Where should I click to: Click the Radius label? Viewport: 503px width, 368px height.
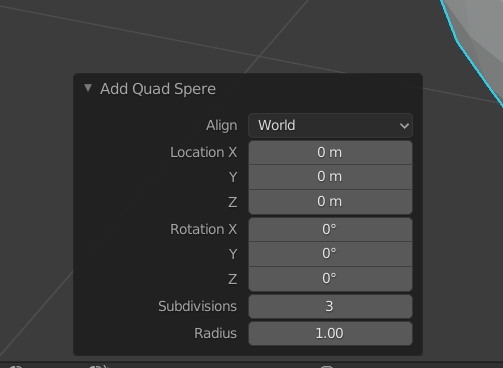tap(216, 333)
